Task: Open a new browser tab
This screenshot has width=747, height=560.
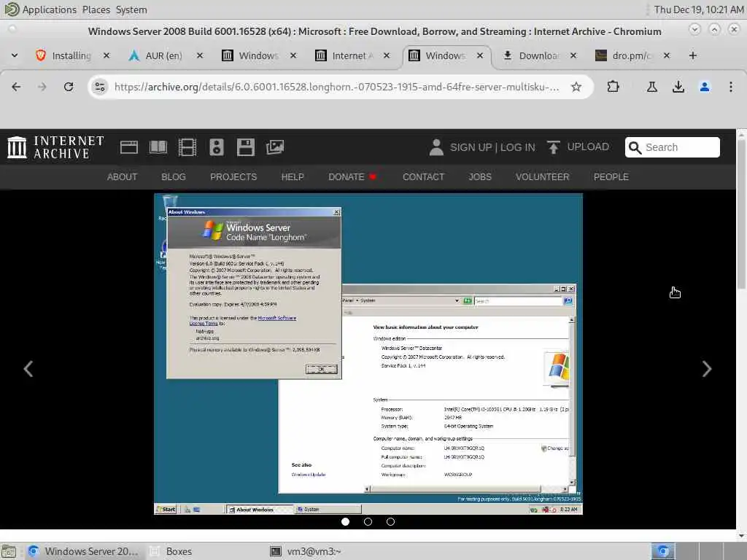Action: click(x=693, y=55)
